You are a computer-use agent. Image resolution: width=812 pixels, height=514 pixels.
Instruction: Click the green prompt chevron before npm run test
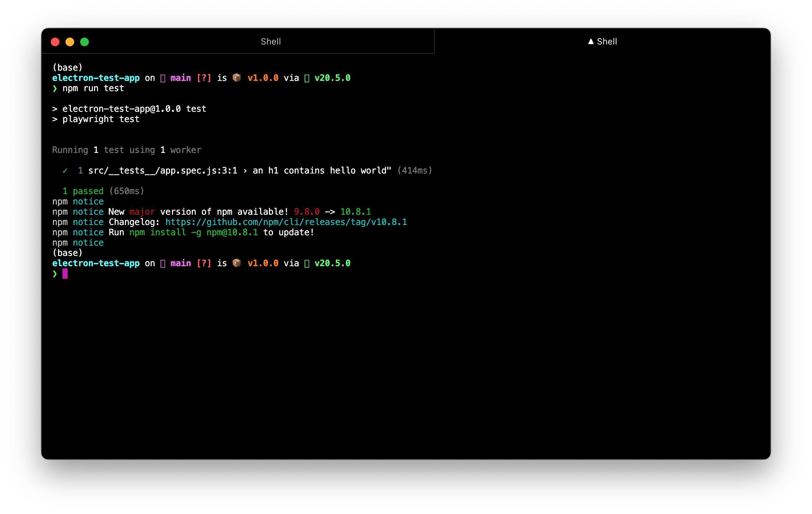(55, 88)
